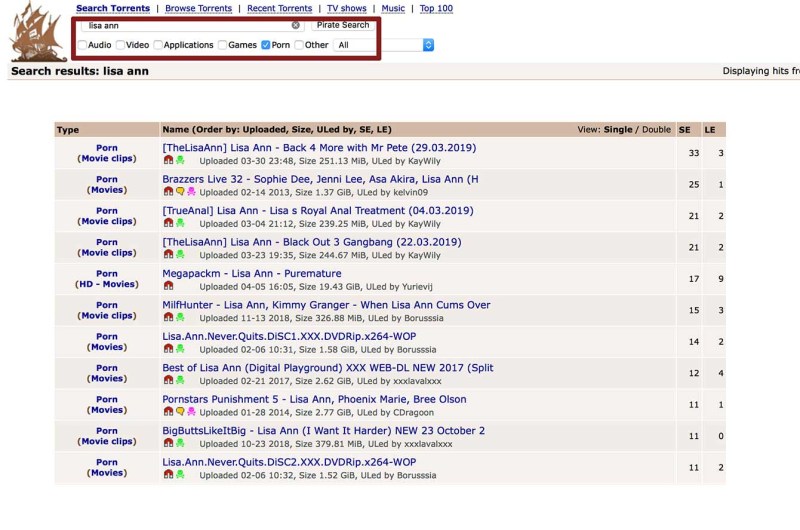This screenshot has height=530, width=800.
Task: Click the pink skull icon on the CDragoon upload
Action: (191, 412)
